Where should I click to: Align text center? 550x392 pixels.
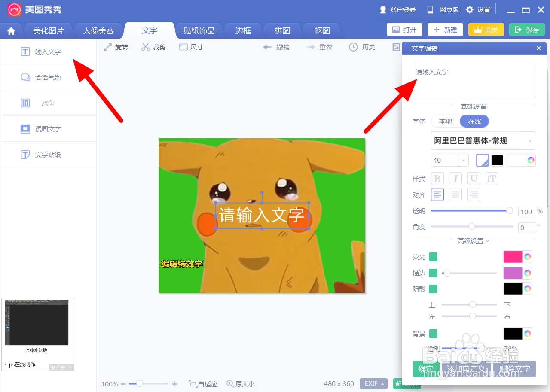(x=455, y=194)
